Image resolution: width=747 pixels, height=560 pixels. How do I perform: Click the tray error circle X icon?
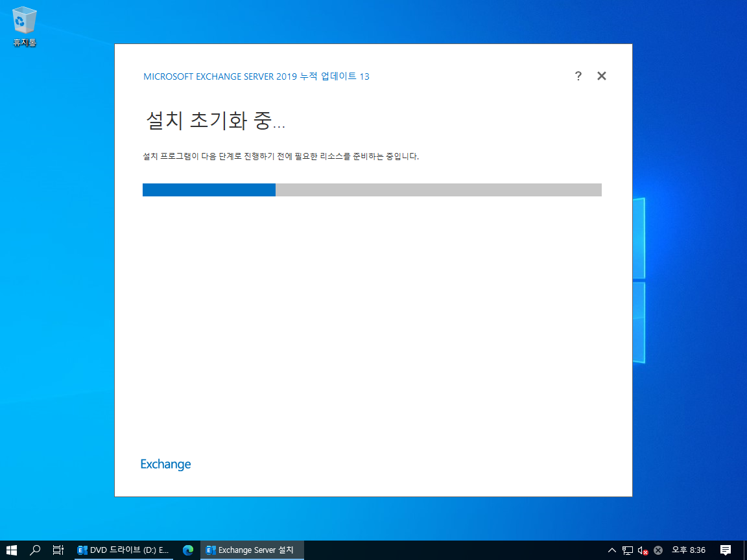[658, 550]
